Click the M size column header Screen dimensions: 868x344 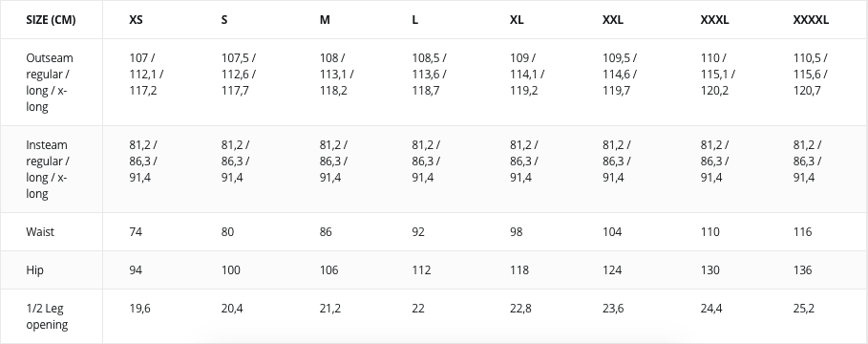click(325, 20)
